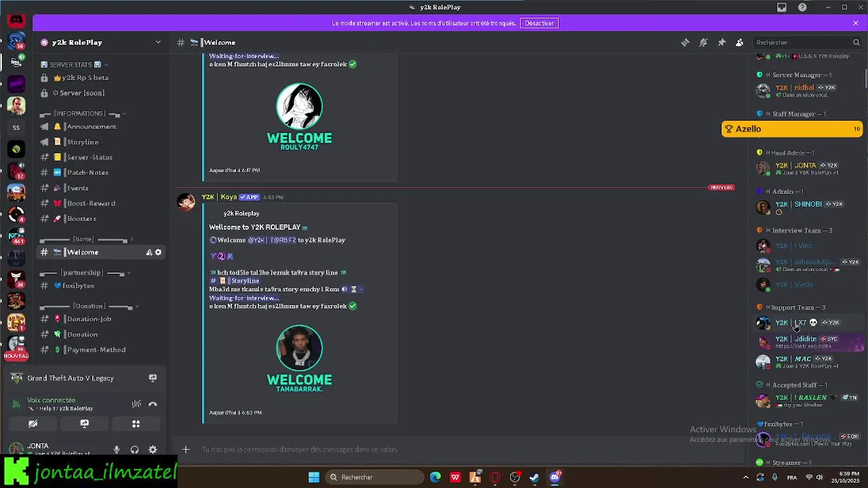868x488 pixels.
Task: Open the Payment-Method channel
Action: tap(102, 350)
